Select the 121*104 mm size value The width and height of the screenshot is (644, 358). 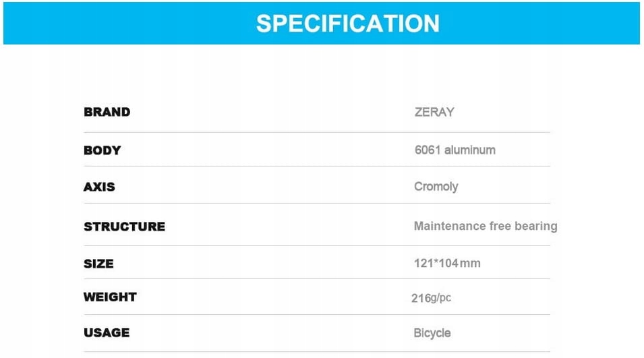(446, 264)
